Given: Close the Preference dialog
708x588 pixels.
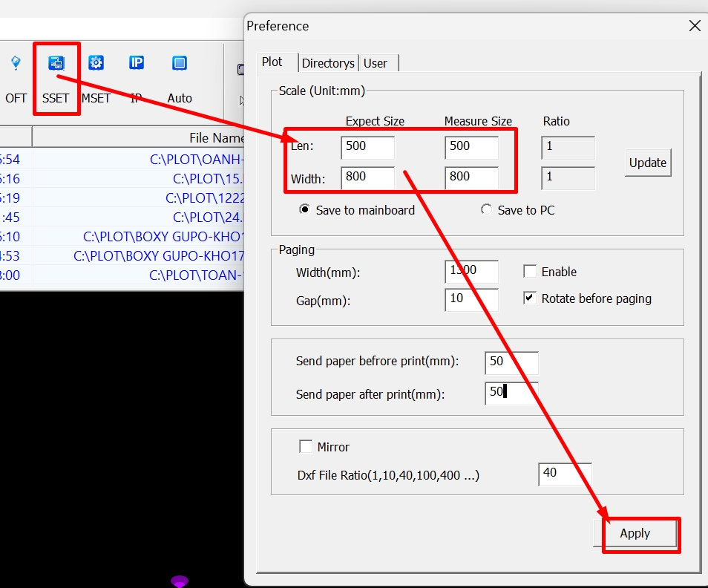Looking at the screenshot, I should (x=695, y=26).
